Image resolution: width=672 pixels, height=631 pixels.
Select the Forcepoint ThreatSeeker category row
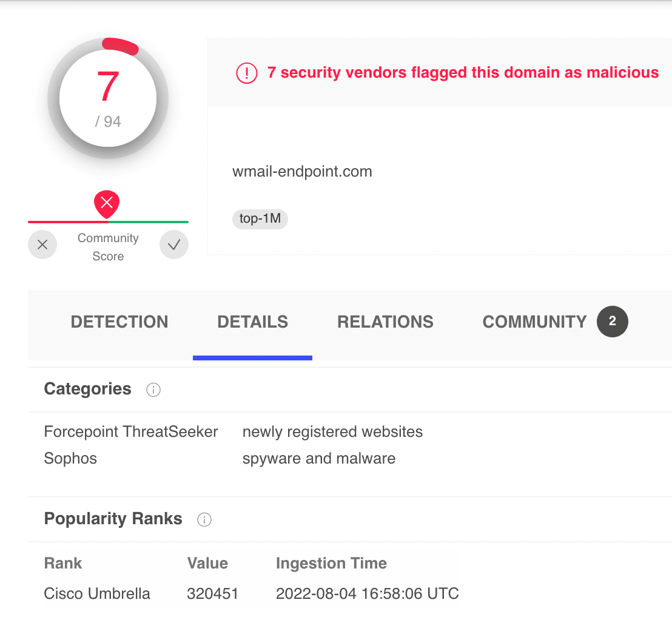[x=130, y=432]
